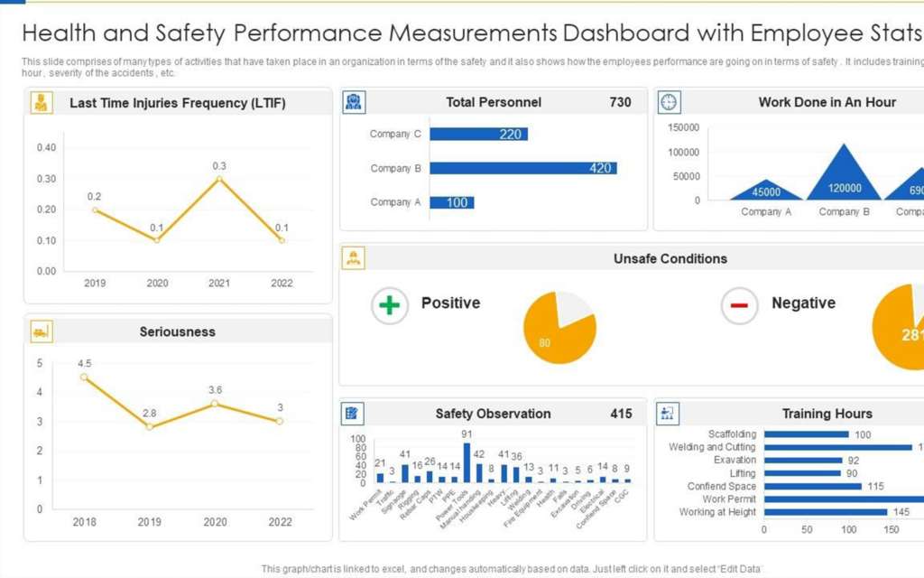This screenshot has height=578, width=924.
Task: Click the Health and Safety dashboard title
Action: click(469, 33)
